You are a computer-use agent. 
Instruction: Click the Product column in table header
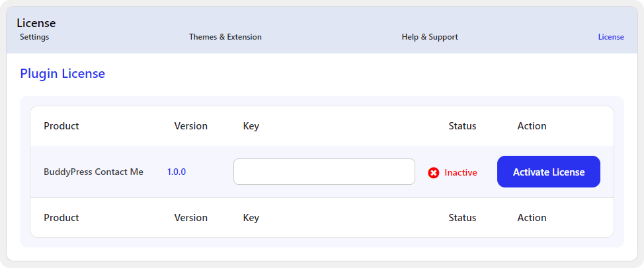point(61,126)
